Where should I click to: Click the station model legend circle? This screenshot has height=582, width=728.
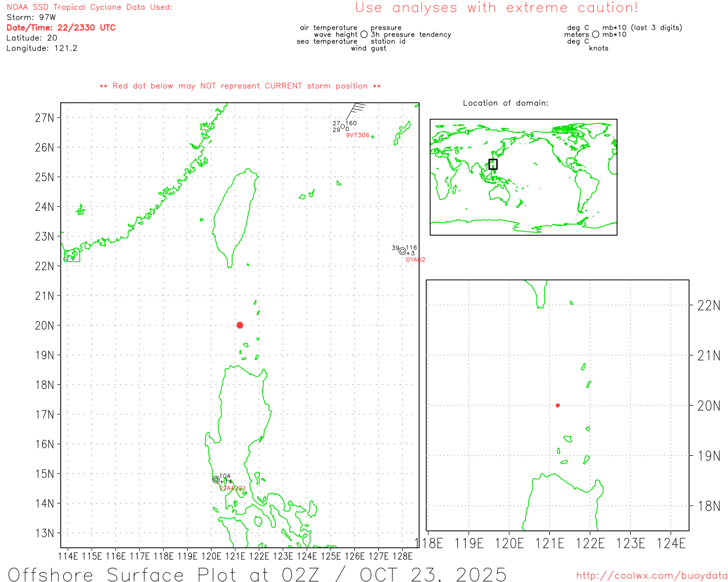(x=364, y=35)
